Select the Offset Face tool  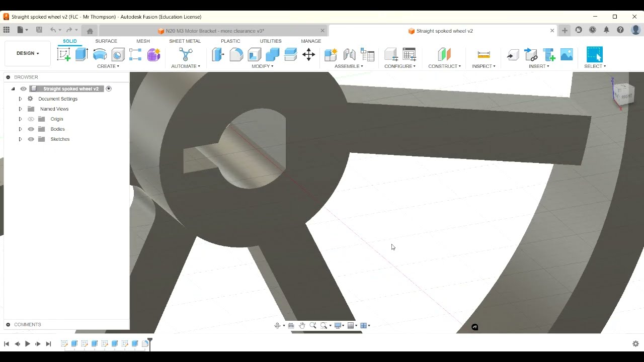[x=290, y=54]
